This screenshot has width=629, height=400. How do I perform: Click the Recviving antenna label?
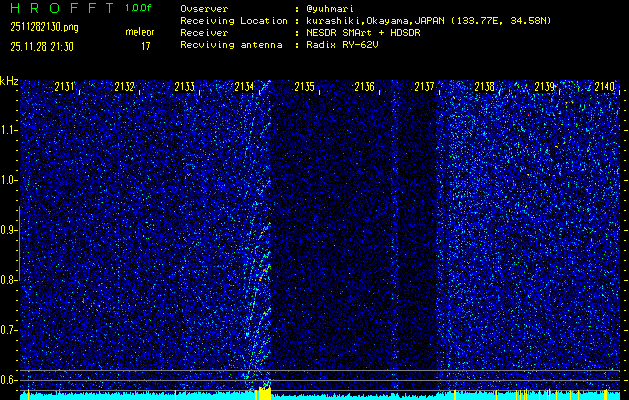tap(231, 45)
